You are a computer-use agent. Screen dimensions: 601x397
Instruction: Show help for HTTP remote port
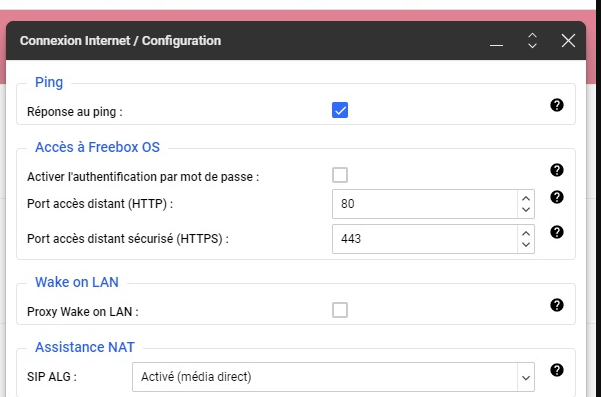(557, 197)
